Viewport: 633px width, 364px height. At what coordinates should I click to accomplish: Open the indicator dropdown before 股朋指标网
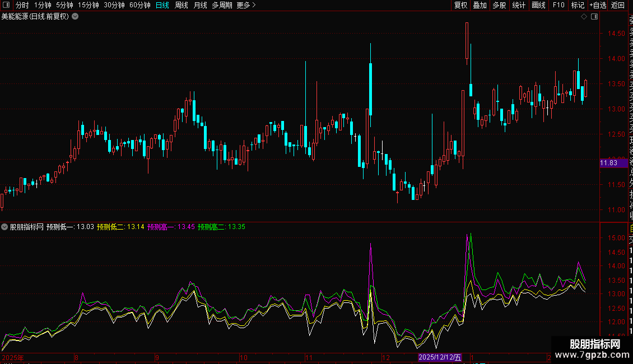tap(4, 227)
